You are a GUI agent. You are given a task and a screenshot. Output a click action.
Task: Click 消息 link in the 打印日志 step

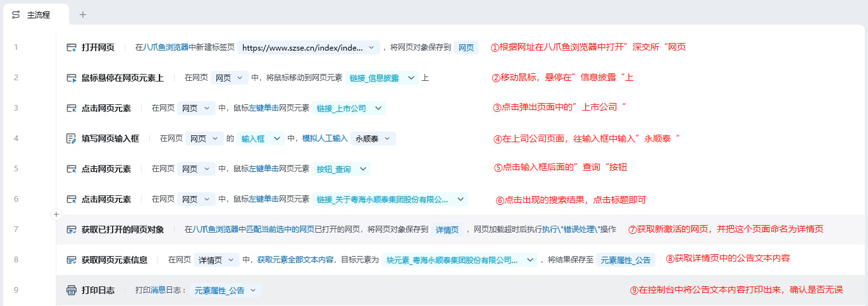[158, 290]
